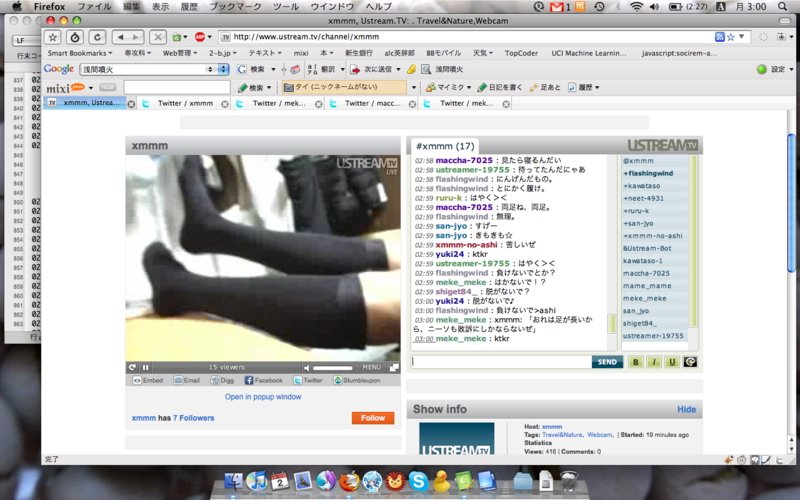Click the Stumbleupon share button

pos(357,381)
